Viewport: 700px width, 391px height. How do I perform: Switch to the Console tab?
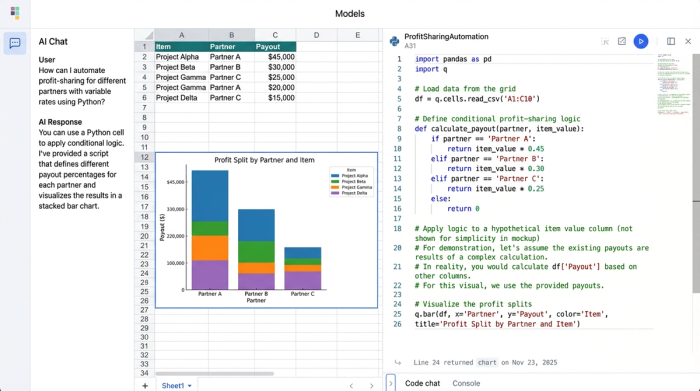[466, 383]
